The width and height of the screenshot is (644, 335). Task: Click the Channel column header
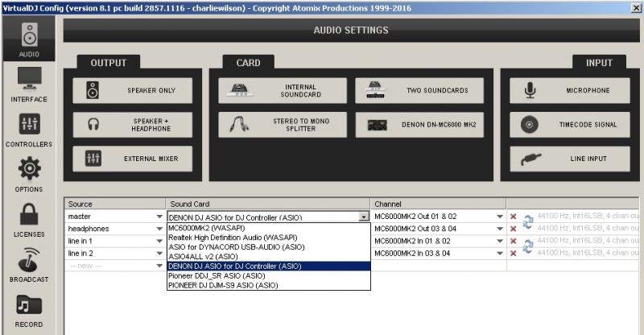coord(438,204)
